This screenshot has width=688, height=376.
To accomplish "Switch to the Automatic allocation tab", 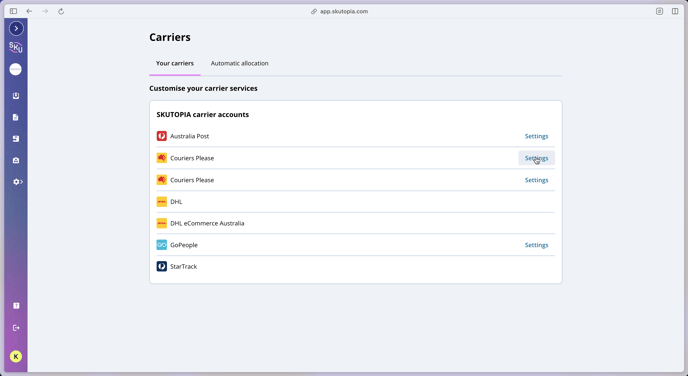I will pos(240,63).
